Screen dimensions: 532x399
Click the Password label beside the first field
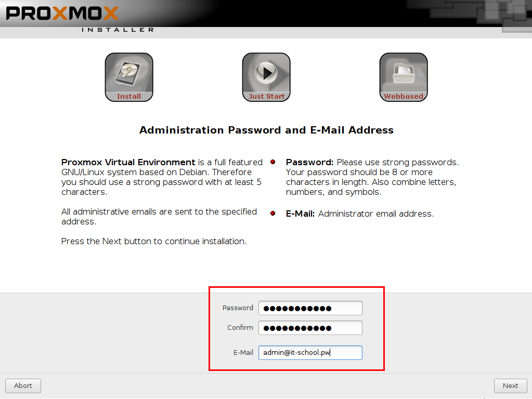(238, 308)
